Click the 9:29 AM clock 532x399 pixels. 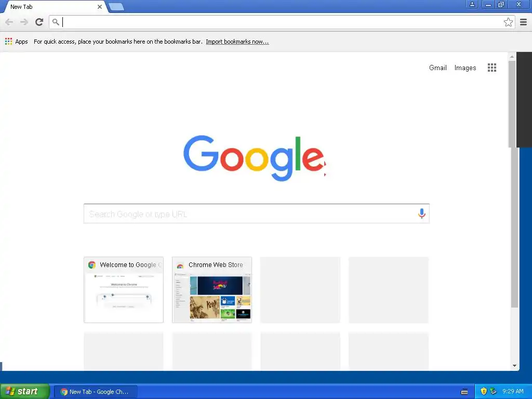click(x=513, y=391)
